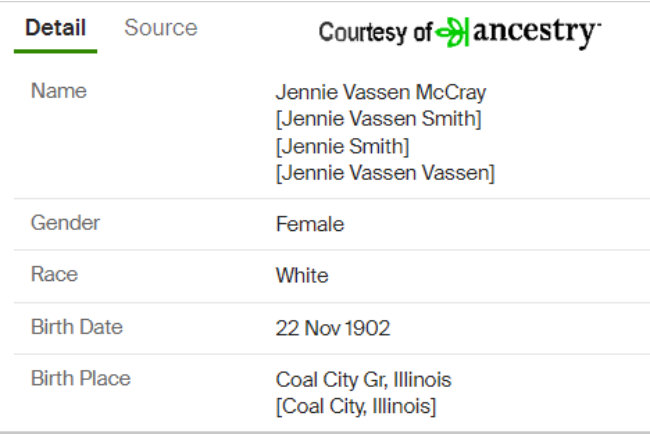Click the Jennie Vassen Vassen alternate name

pos(386,172)
